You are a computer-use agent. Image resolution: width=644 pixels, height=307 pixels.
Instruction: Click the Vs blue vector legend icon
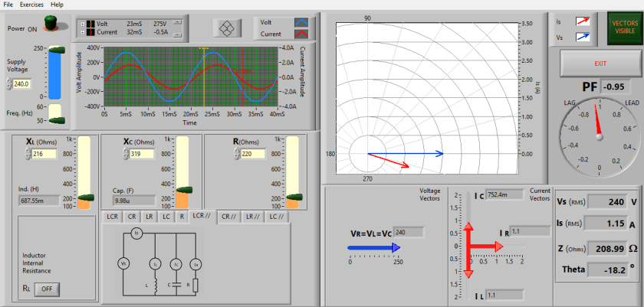tap(583, 37)
